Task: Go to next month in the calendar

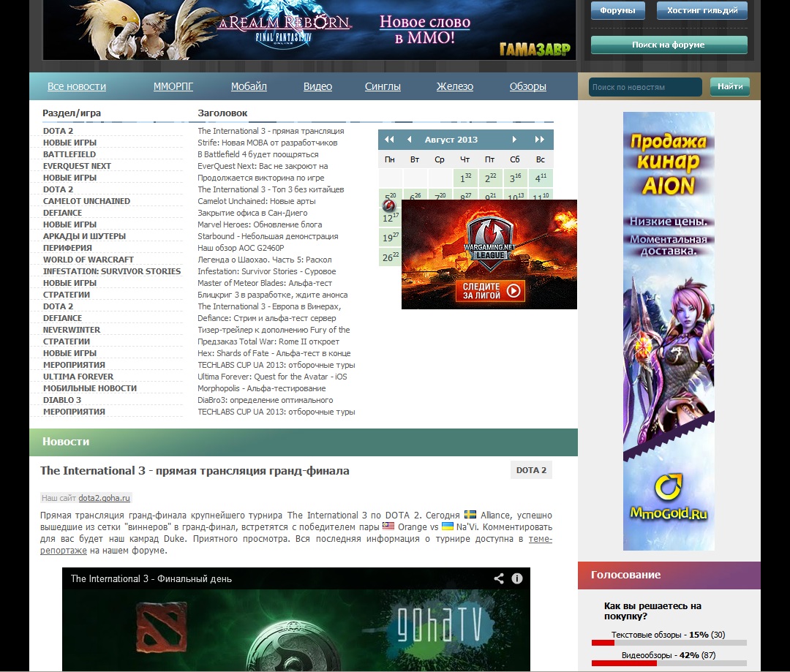Action: 515,140
